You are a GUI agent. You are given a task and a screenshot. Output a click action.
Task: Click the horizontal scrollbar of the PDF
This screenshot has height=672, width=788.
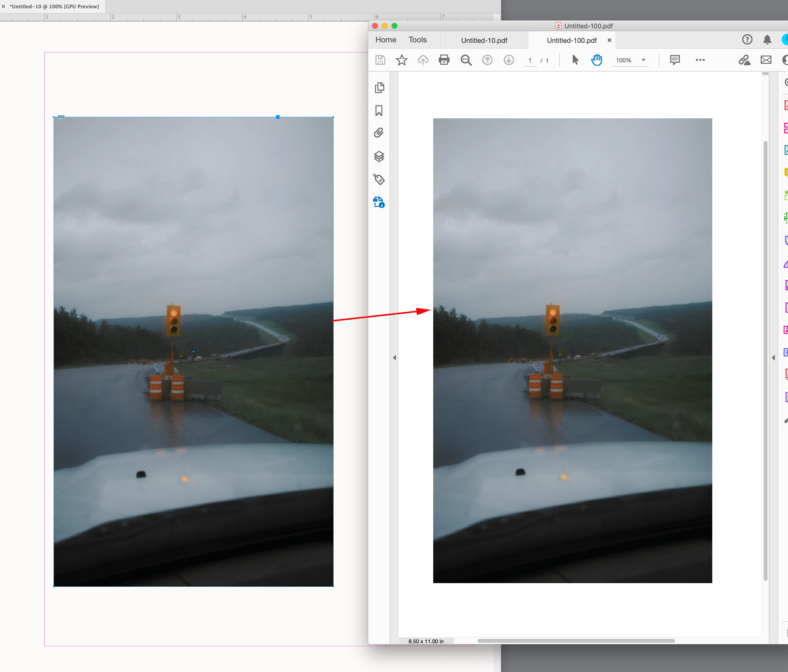pos(576,641)
